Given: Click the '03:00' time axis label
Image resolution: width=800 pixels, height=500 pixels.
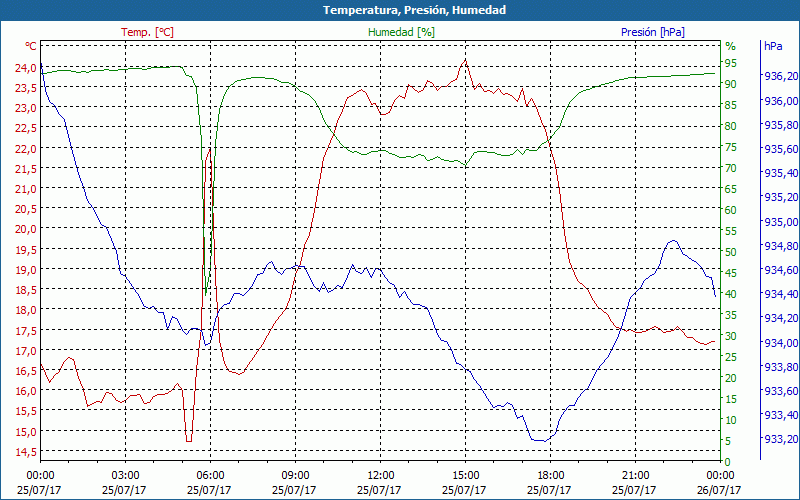Looking at the screenshot, I should pos(125,476).
